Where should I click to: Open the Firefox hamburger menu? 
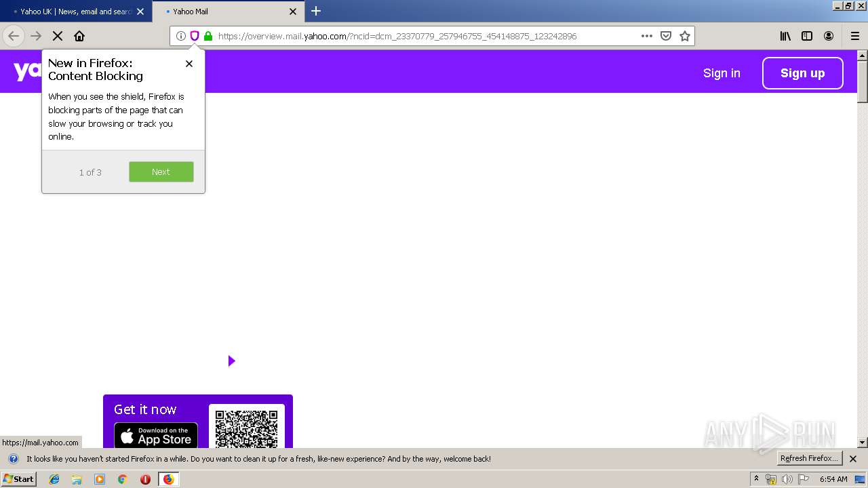click(x=854, y=36)
